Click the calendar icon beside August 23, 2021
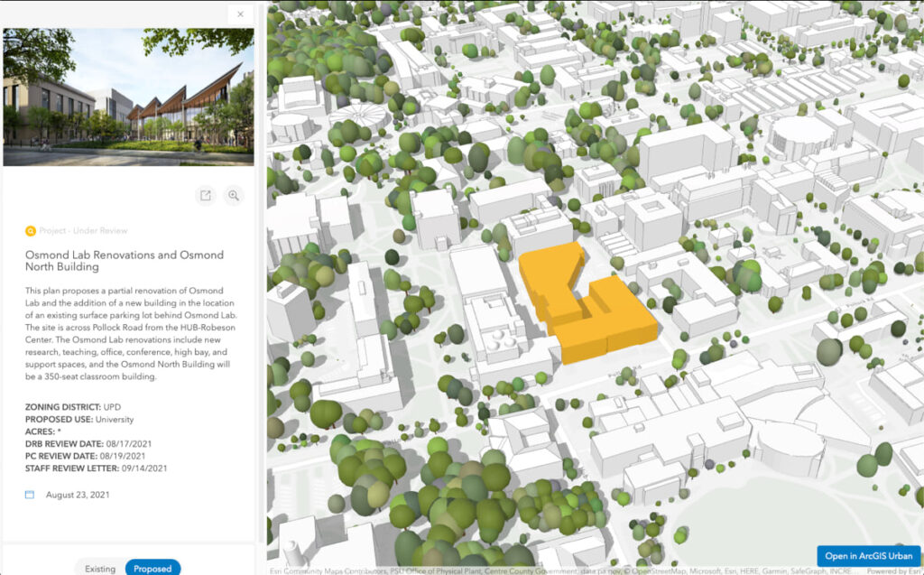This screenshot has height=575, width=924. coord(30,495)
